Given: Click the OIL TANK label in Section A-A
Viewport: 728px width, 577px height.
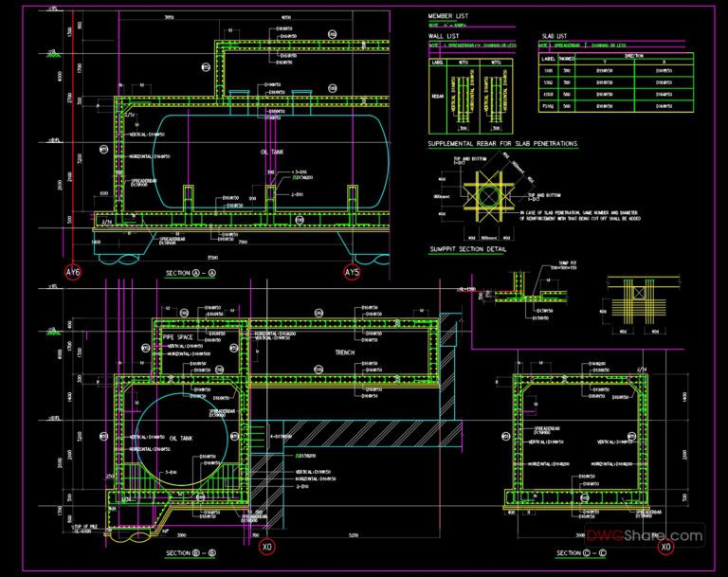Looking at the screenshot, I should point(272,152).
